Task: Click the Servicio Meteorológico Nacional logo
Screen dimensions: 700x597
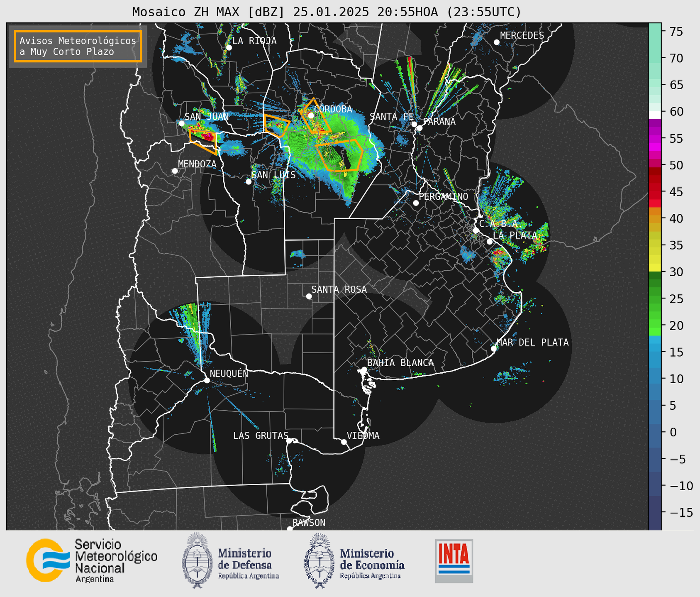Action: (x=92, y=561)
